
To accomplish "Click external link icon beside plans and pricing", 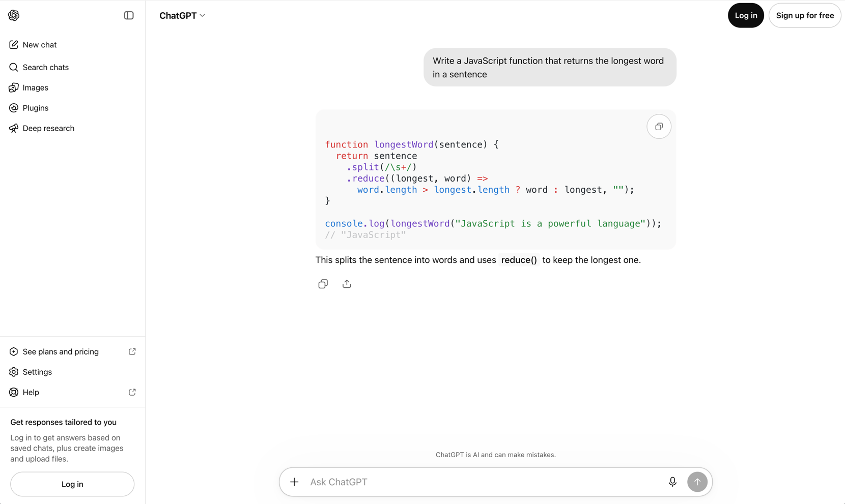I will [x=132, y=351].
